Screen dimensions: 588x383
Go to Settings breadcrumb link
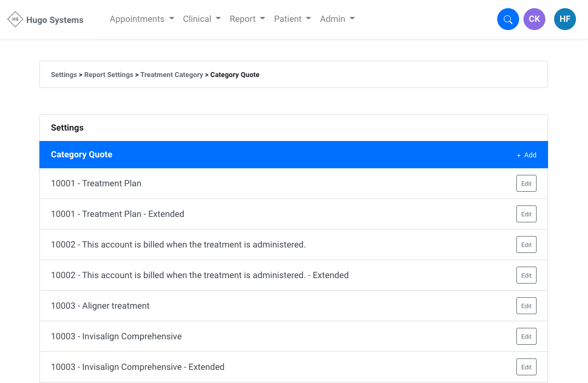[x=64, y=75]
